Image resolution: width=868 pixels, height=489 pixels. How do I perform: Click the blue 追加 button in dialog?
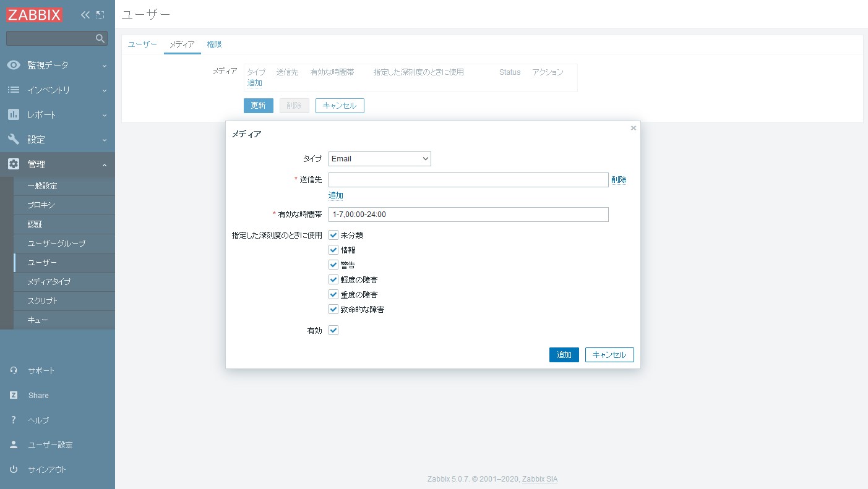[x=564, y=355]
